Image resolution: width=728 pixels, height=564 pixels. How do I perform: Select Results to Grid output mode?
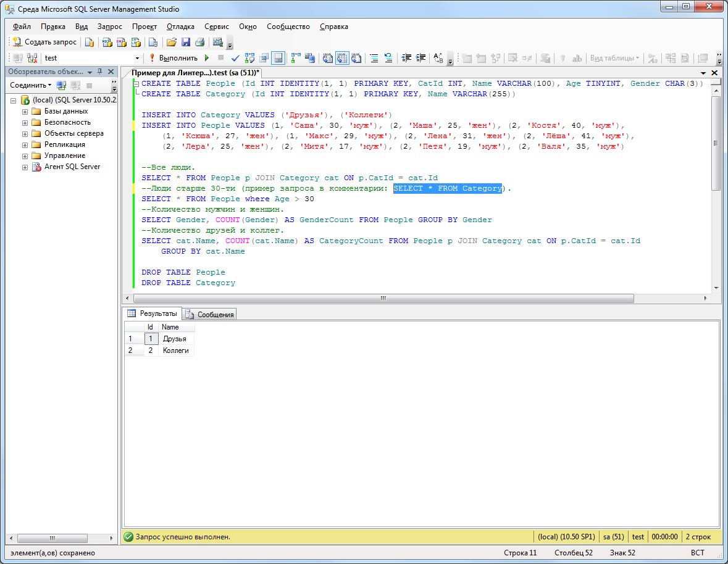click(342, 58)
